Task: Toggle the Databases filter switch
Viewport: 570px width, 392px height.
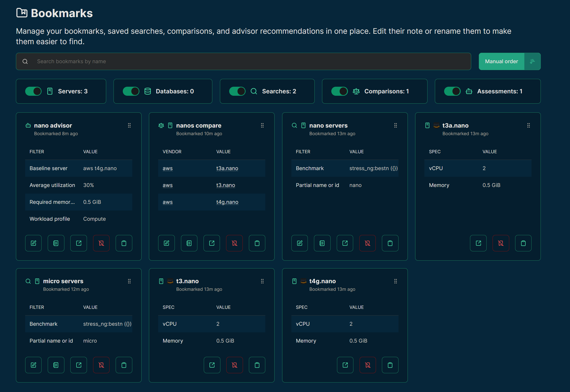Action: click(x=131, y=91)
